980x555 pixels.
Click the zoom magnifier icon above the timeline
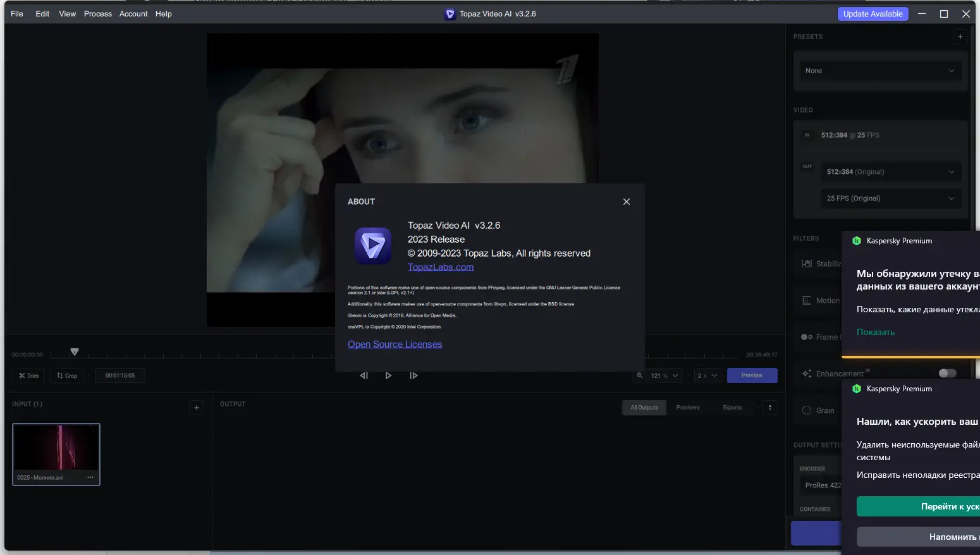[639, 375]
